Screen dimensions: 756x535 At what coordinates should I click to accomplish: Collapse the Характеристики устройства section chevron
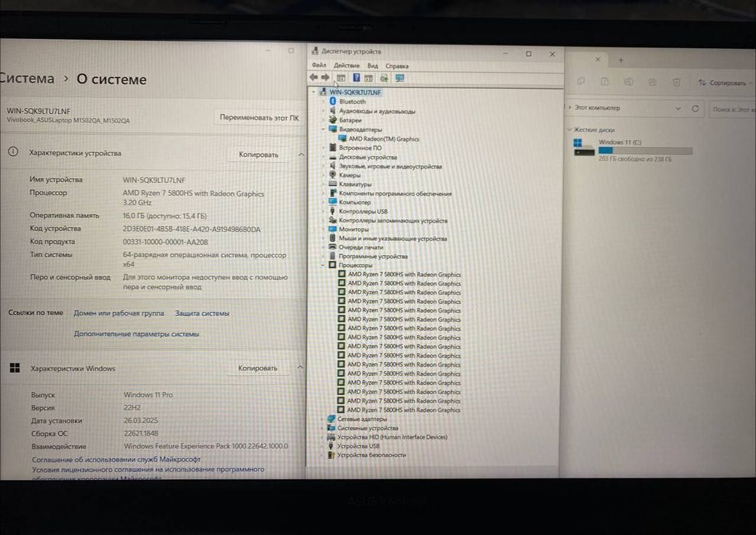[x=301, y=155]
